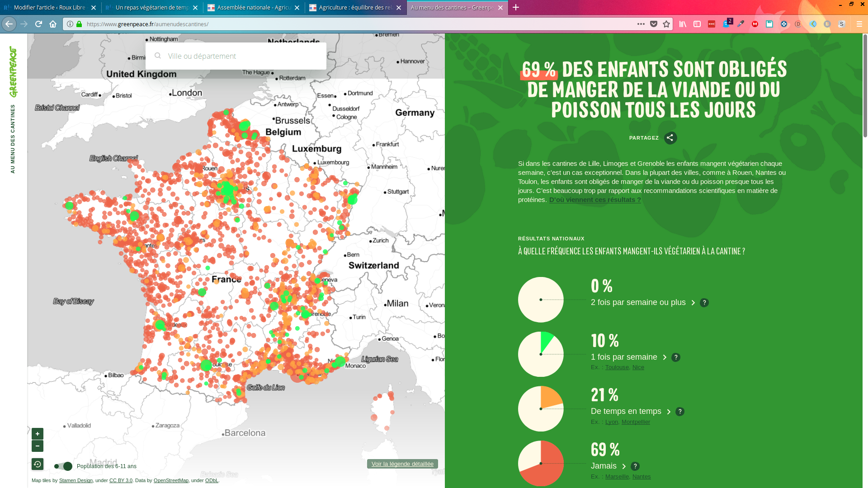The width and height of the screenshot is (868, 488).
Task: Open the red LastPass extension
Action: (712, 24)
